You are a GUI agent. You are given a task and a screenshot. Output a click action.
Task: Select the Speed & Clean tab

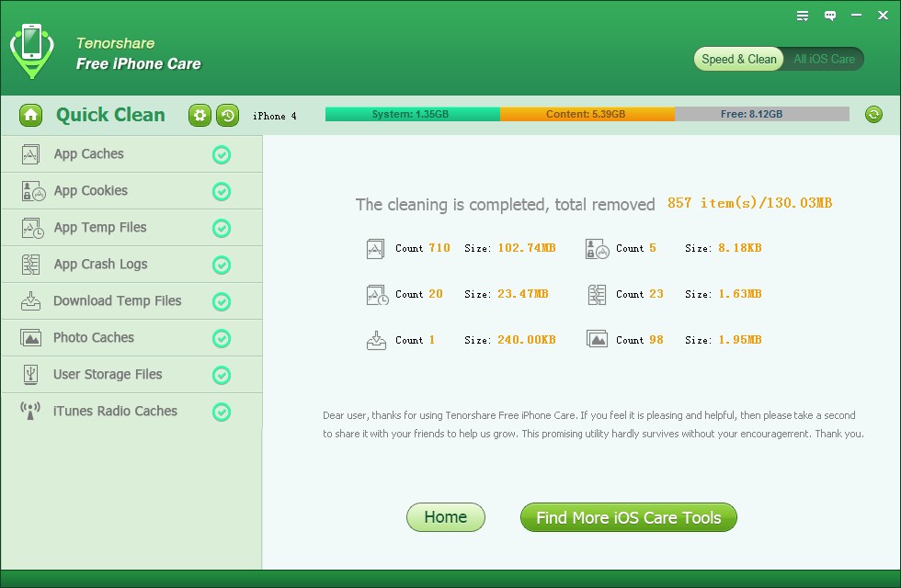[738, 59]
